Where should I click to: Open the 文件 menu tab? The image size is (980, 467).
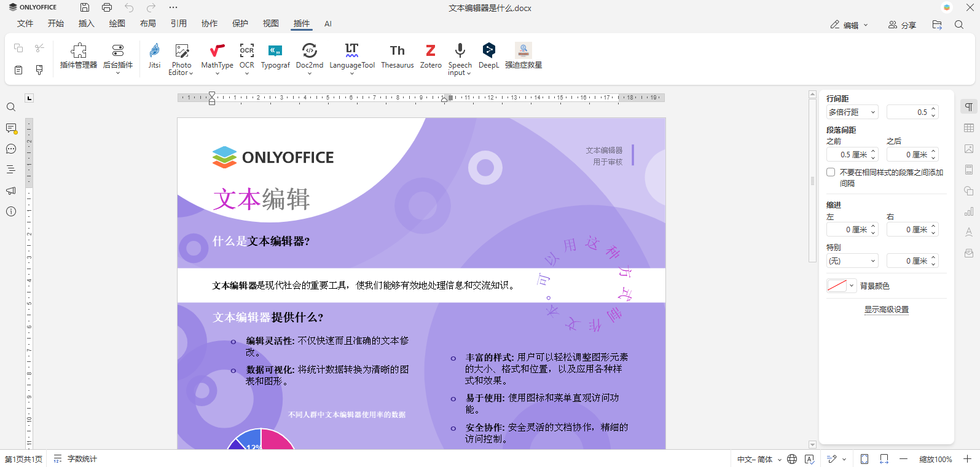(x=25, y=23)
